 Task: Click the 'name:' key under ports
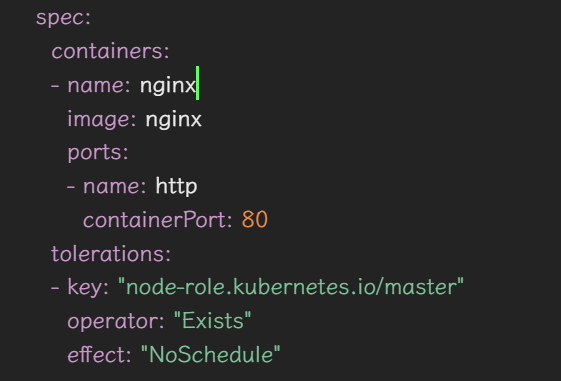pyautogui.click(x=114, y=186)
